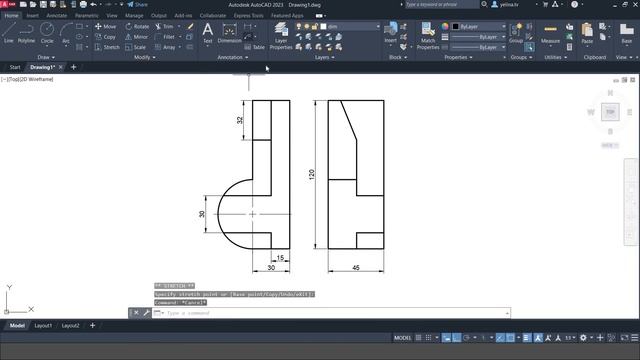Open the Manage ribbon tab
The image size is (640, 360).
(134, 16)
